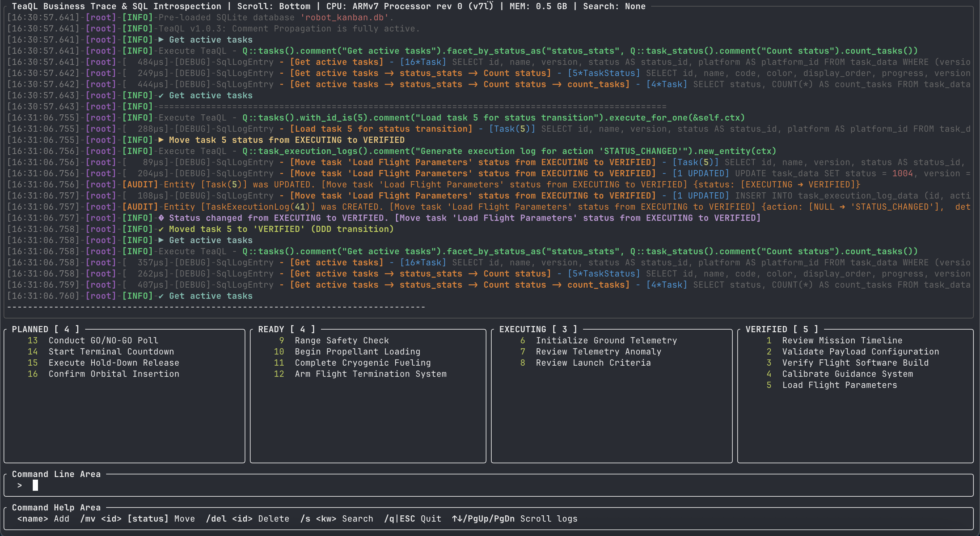Click the 'Scroll: Bottom' status in title bar
980x536 pixels.
pyautogui.click(x=273, y=6)
